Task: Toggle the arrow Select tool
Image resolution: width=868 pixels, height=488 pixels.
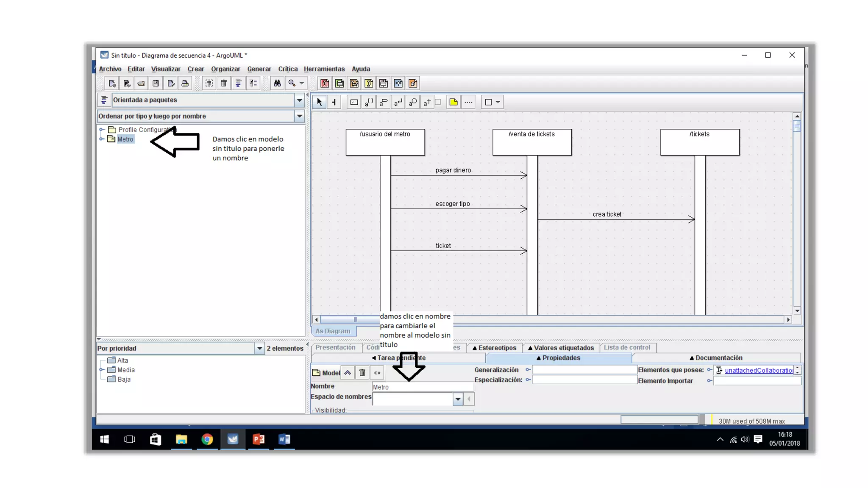Action: point(320,102)
